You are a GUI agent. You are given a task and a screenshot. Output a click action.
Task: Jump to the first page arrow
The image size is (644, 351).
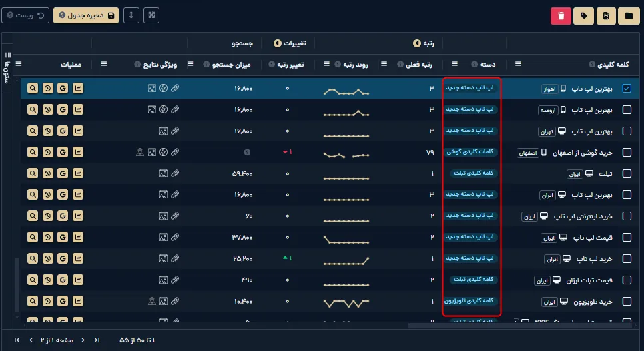(17, 340)
